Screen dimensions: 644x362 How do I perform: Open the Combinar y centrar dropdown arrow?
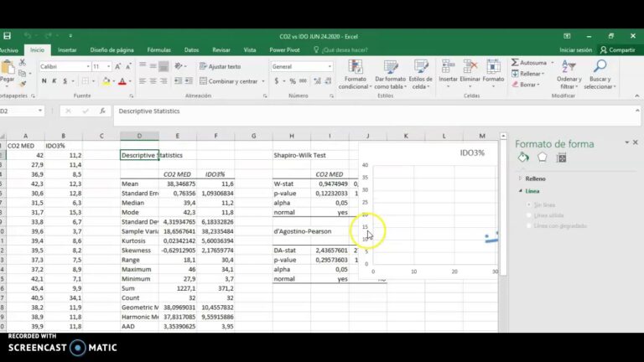click(263, 81)
